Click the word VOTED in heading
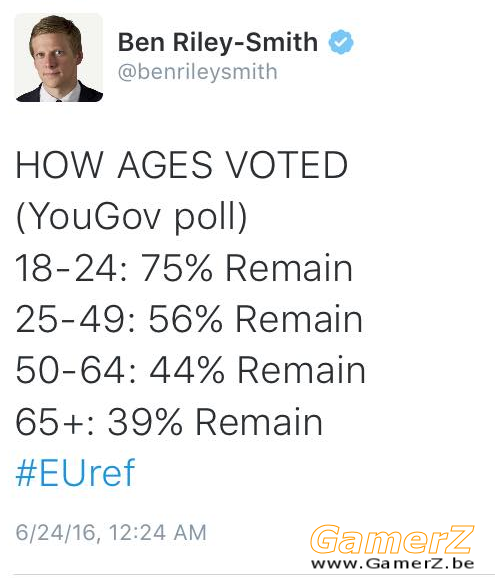This screenshot has height=579, width=495. tap(287, 165)
